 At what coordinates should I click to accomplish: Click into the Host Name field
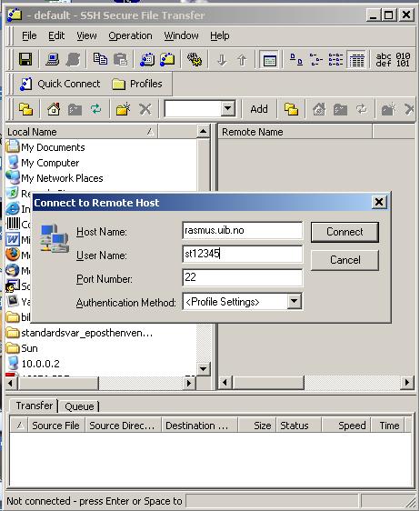[243, 231]
